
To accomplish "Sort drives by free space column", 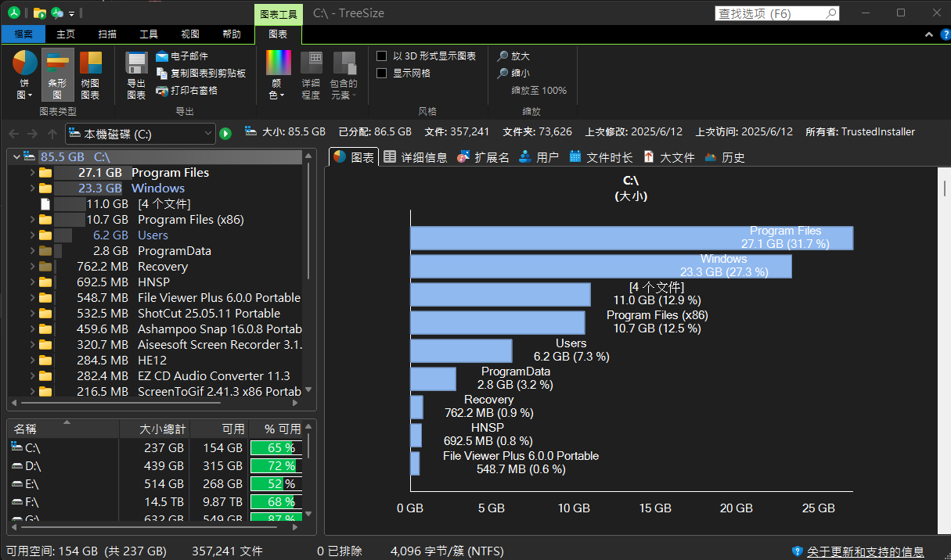I will coord(221,429).
